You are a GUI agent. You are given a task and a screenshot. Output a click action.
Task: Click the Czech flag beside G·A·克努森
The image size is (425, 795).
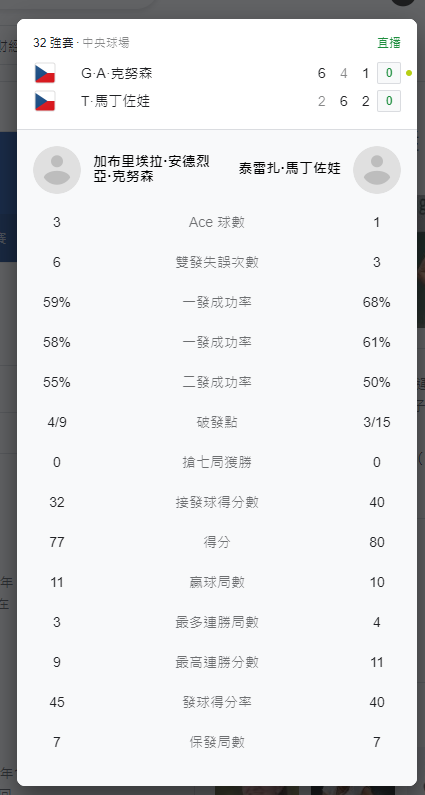coord(45,74)
